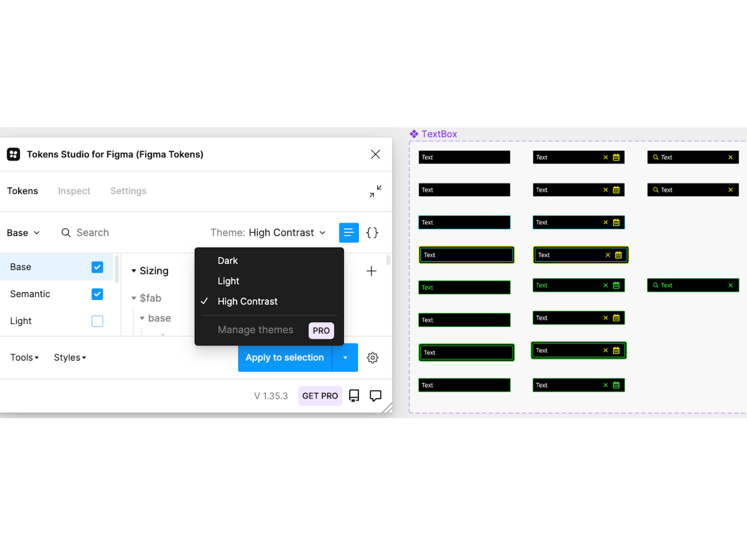Switch to JSON view with braces icon

372,233
